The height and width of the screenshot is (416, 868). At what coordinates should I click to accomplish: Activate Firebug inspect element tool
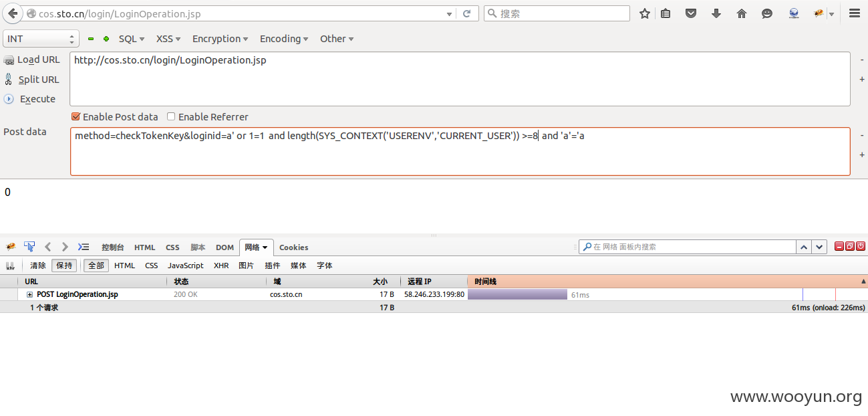[29, 247]
